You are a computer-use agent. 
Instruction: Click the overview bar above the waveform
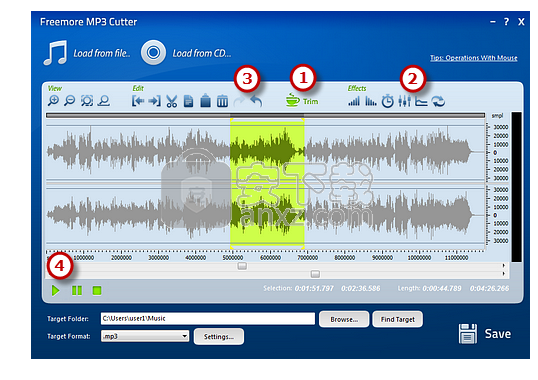point(265,115)
